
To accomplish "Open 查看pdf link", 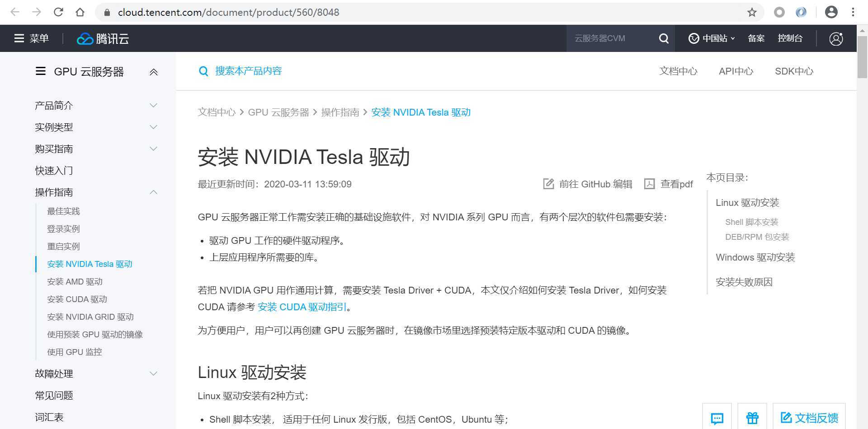I will pyautogui.click(x=676, y=184).
